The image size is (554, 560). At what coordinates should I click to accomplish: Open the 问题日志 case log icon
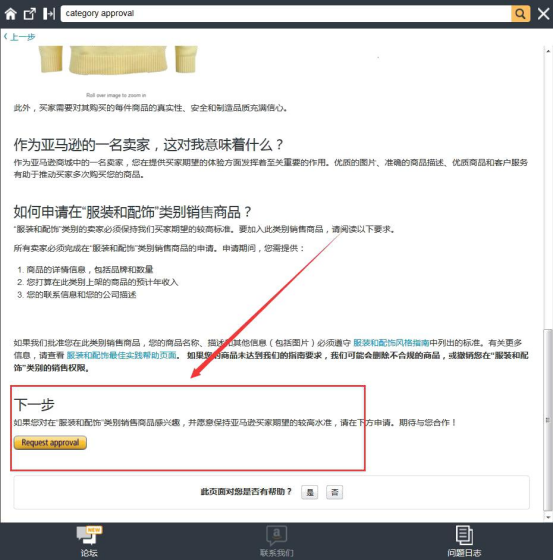tap(464, 541)
